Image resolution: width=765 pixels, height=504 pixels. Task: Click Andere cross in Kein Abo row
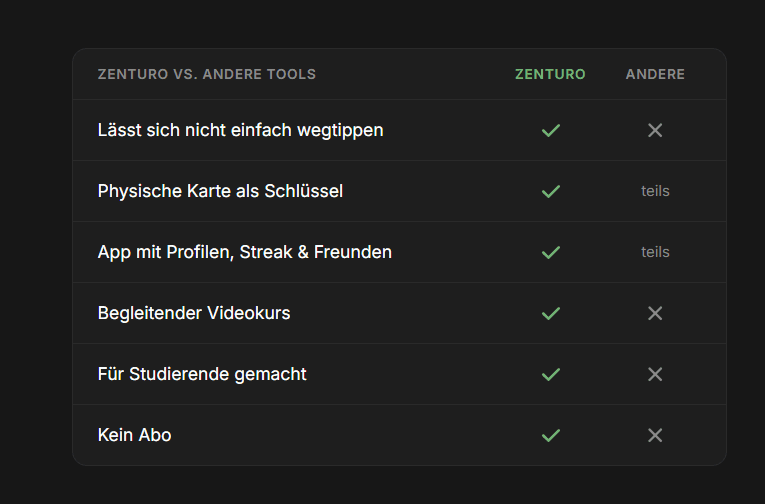655,435
